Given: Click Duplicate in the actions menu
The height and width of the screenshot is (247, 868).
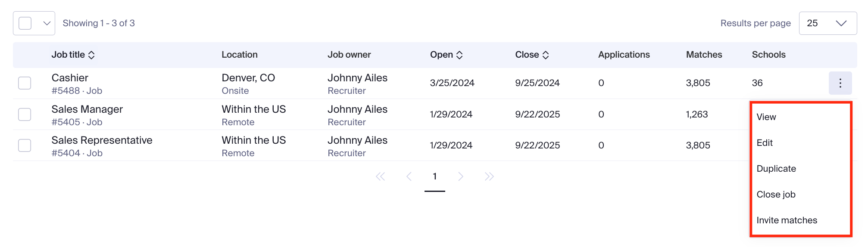Looking at the screenshot, I should (x=776, y=169).
